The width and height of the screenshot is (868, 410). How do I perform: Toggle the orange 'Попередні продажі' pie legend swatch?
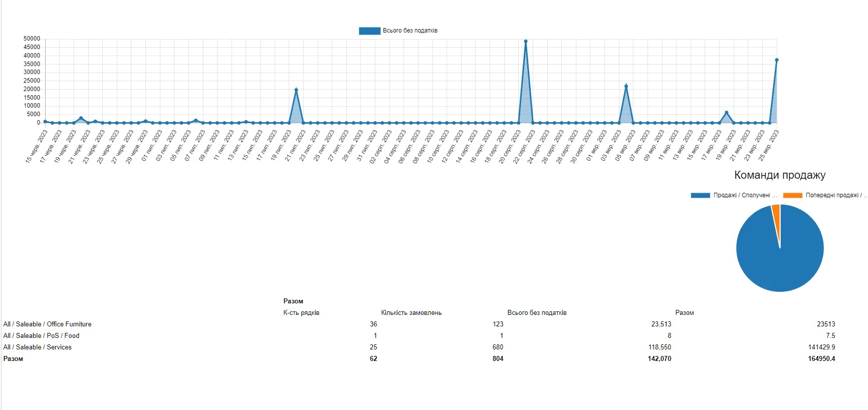tap(792, 195)
